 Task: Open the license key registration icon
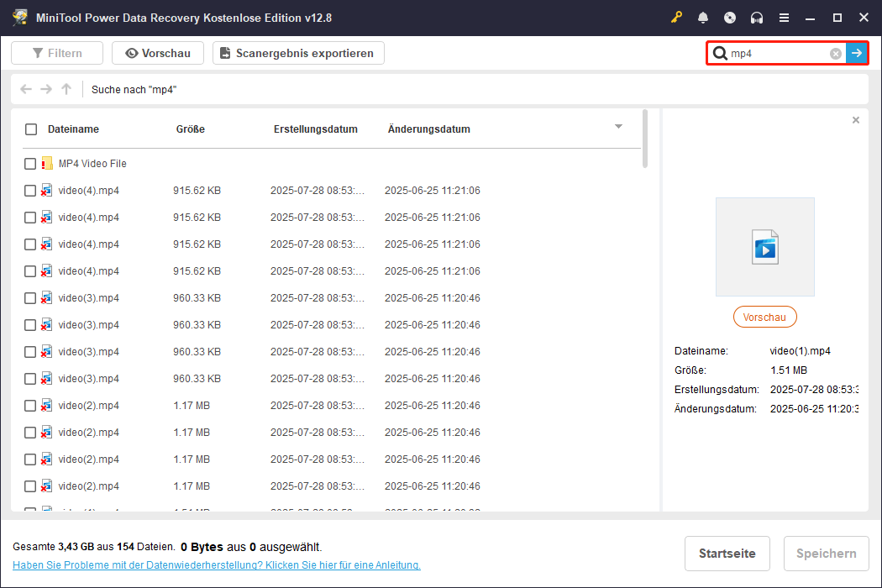(677, 17)
